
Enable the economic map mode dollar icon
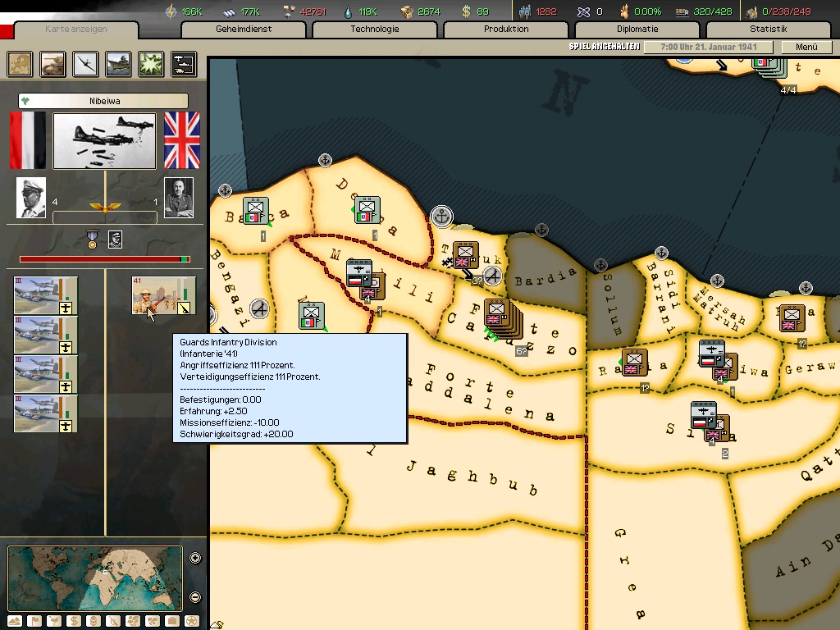(x=75, y=621)
